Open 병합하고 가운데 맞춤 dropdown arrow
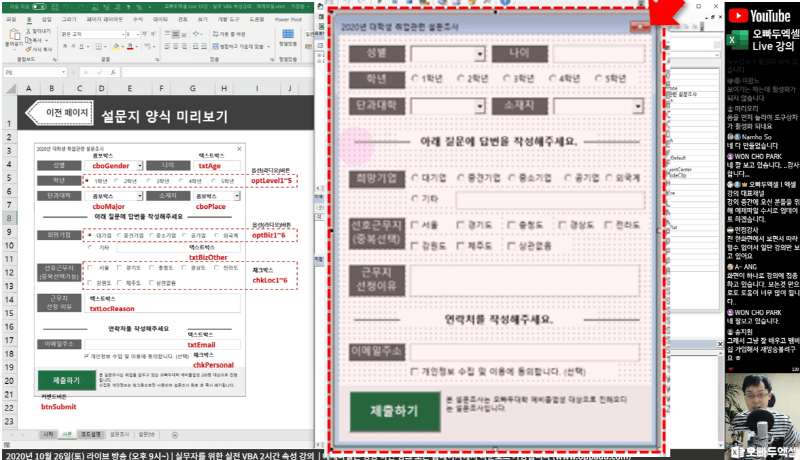Screen dimensions: 800x460 [268, 47]
